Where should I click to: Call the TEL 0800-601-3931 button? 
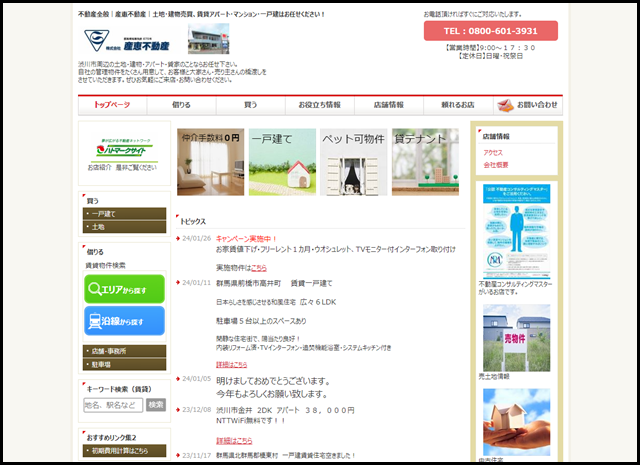491,31
